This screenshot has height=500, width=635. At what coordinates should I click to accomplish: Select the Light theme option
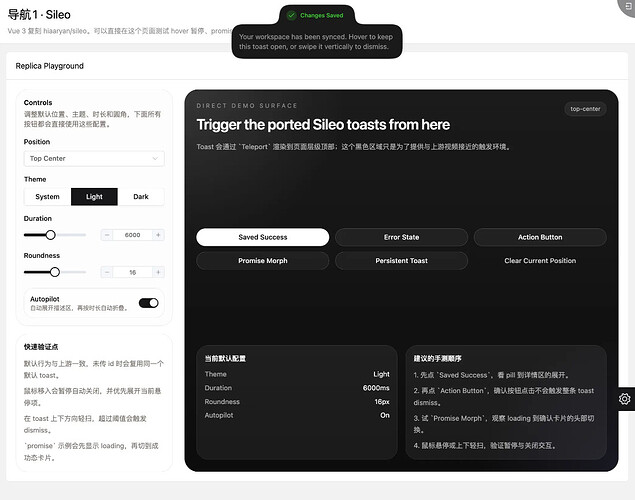pyautogui.click(x=94, y=197)
